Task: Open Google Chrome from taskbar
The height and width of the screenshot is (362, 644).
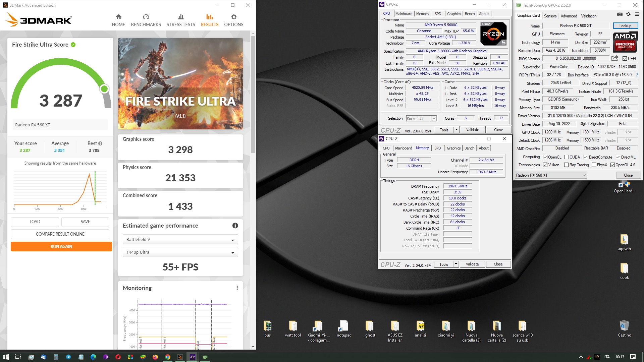Action: coord(168,357)
